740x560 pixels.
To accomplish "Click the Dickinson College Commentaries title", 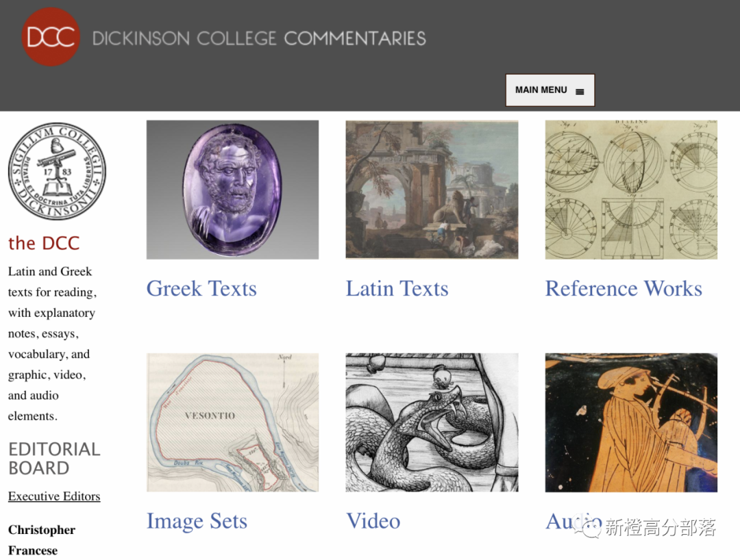I will [259, 38].
